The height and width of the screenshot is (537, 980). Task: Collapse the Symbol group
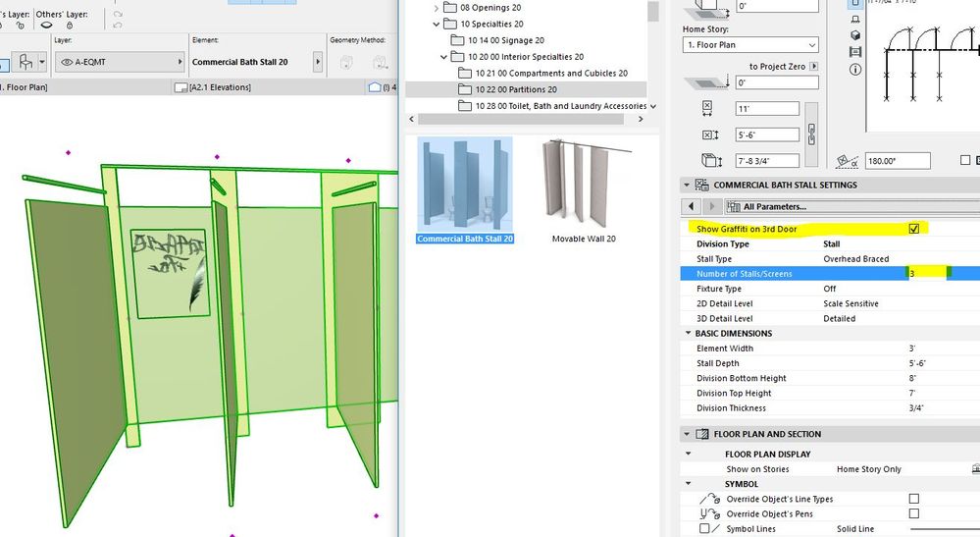688,484
